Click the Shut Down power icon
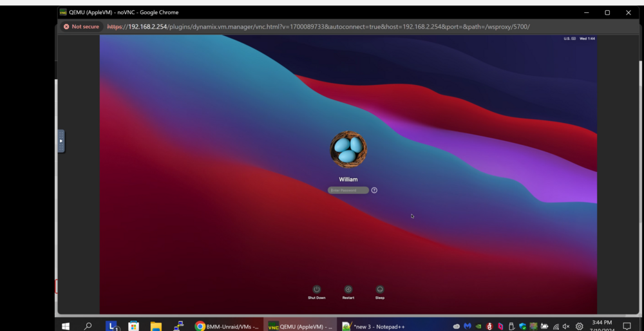644x331 pixels. pyautogui.click(x=316, y=290)
